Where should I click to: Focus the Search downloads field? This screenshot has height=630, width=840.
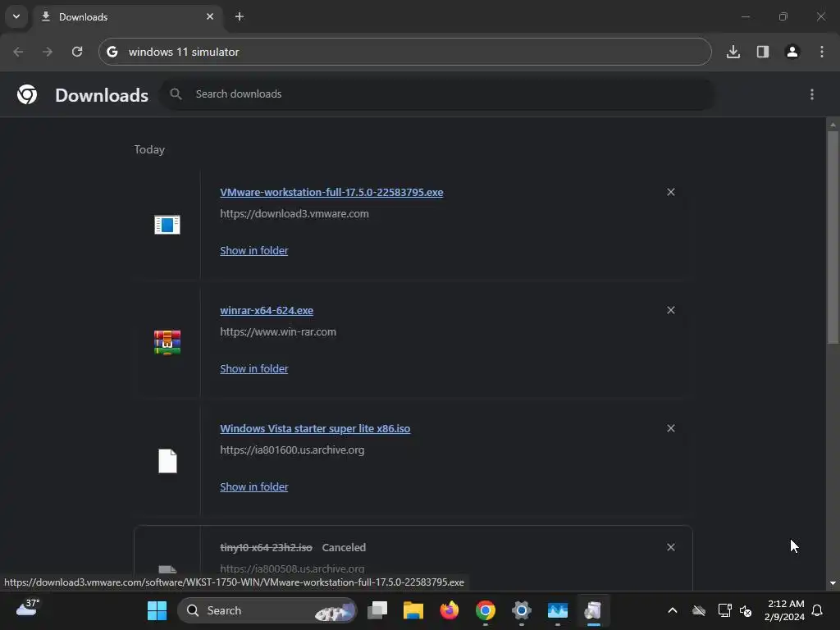438,94
